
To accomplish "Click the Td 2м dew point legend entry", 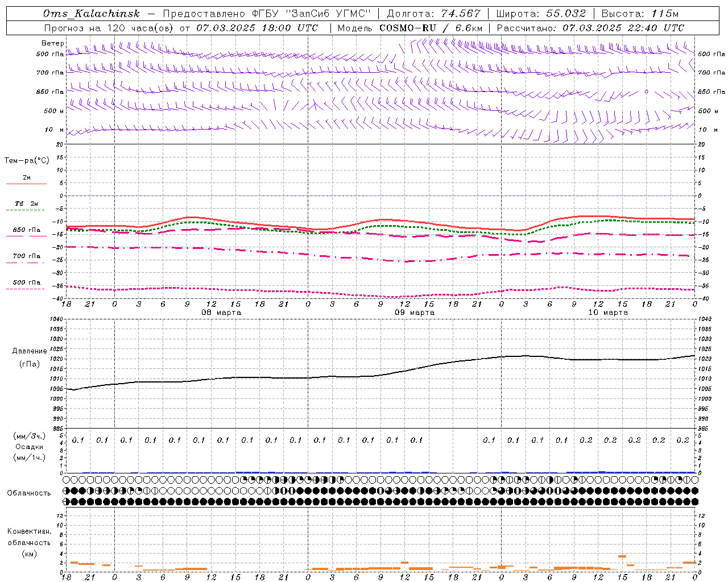I will 27,203.
